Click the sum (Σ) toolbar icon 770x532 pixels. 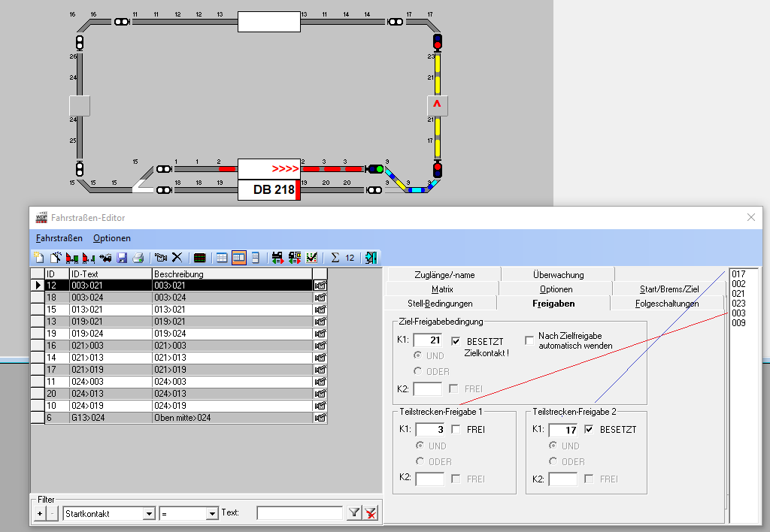[x=335, y=258]
